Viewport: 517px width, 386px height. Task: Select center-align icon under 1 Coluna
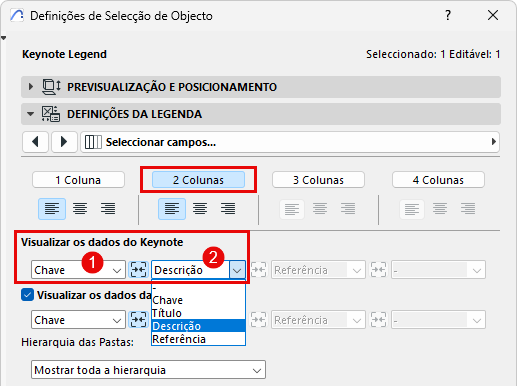(80, 209)
